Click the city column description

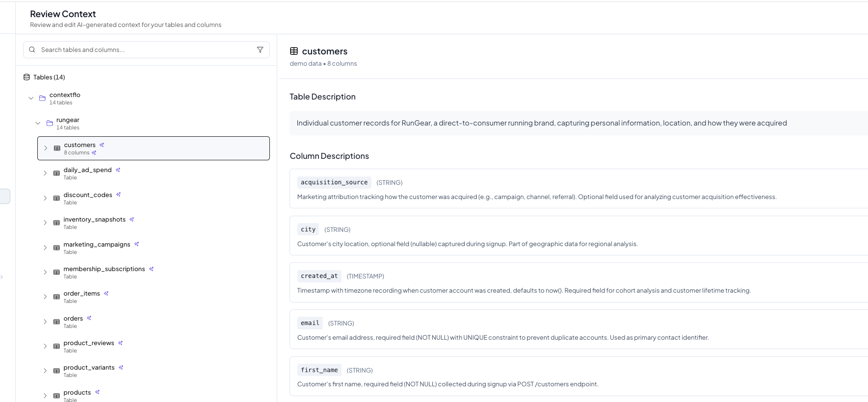[x=468, y=244]
